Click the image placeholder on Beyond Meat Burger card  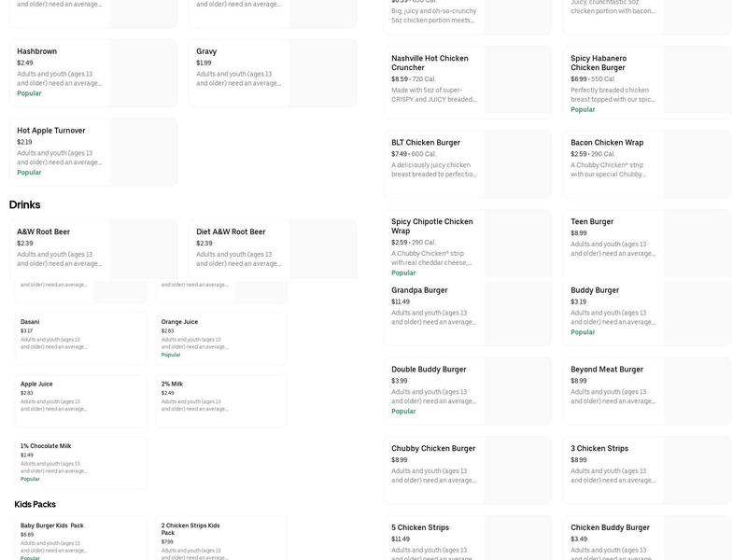pyautogui.click(x=698, y=391)
